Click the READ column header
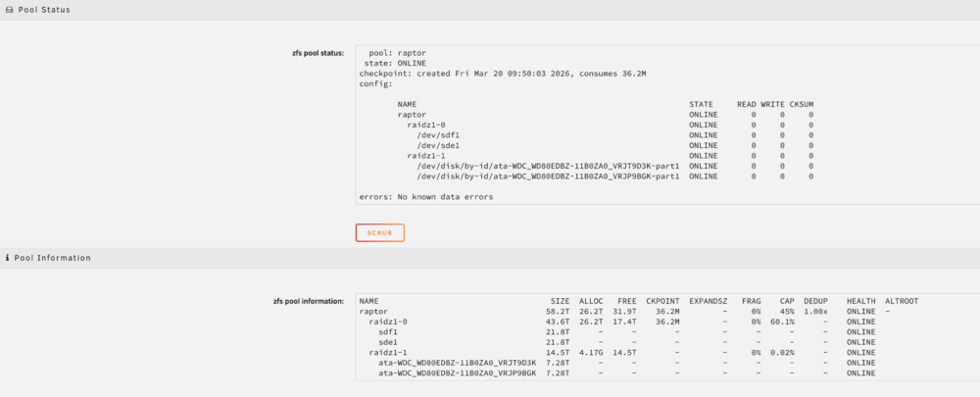980x397 pixels. [746, 105]
